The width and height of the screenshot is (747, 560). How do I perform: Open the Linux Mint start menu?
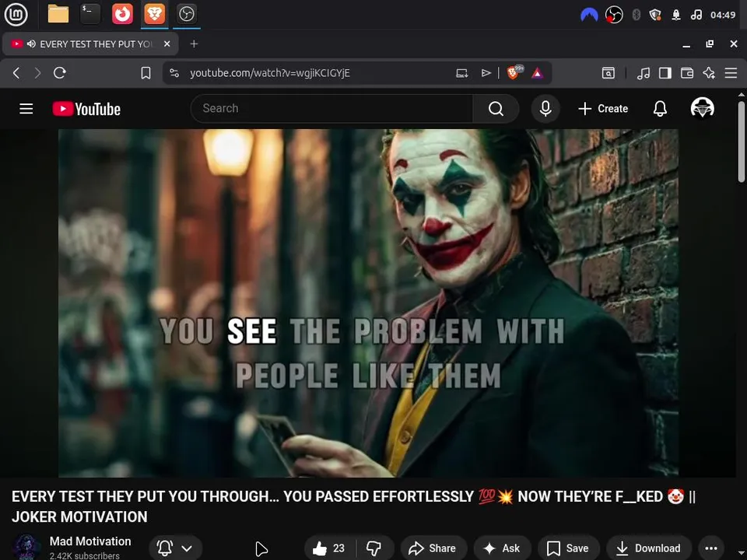(x=16, y=14)
